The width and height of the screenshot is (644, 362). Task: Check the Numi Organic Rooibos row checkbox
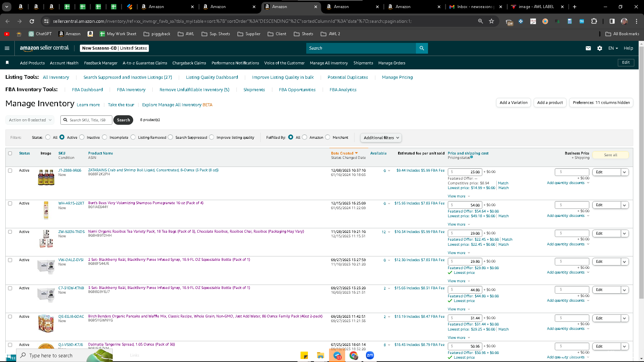click(10, 232)
